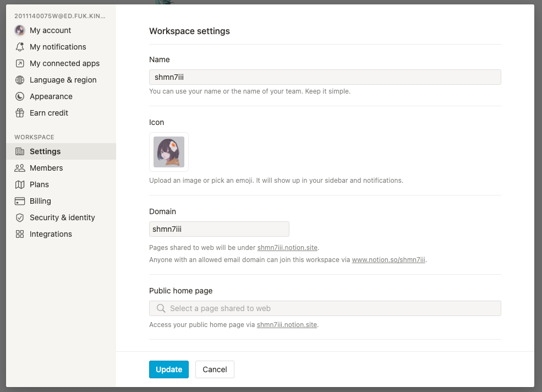This screenshot has height=392, width=542.
Task: Click the workspace Name input field
Action: (325, 77)
